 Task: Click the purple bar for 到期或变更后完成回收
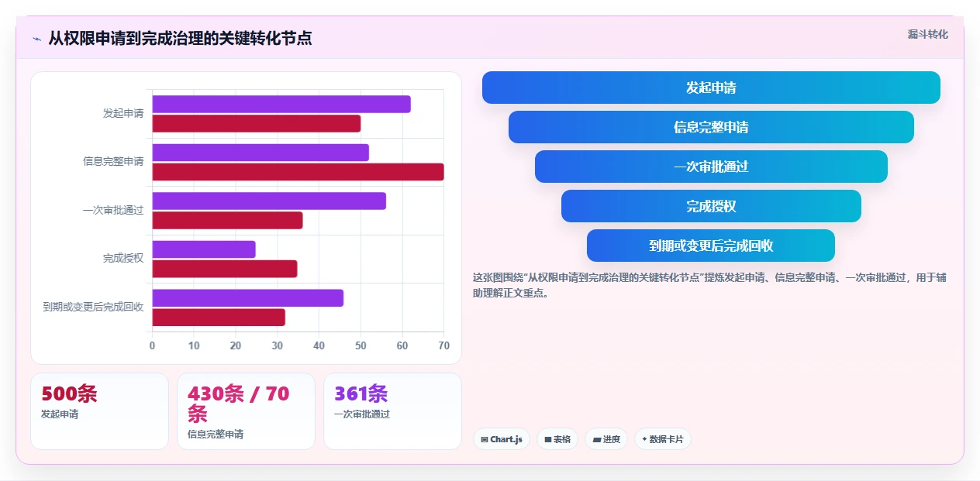[x=248, y=297]
